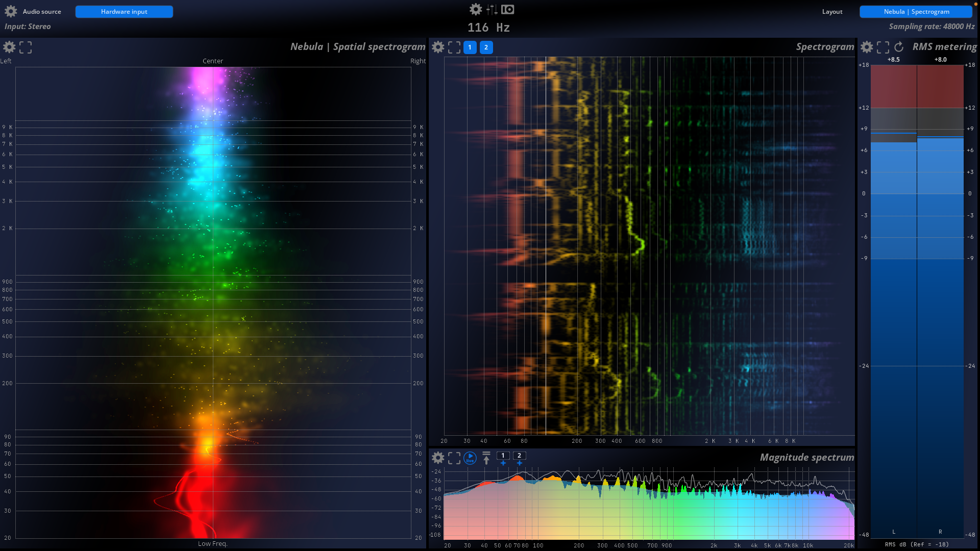The height and width of the screenshot is (551, 980).
Task: Click the RMS metering settings gear icon
Action: [x=868, y=46]
